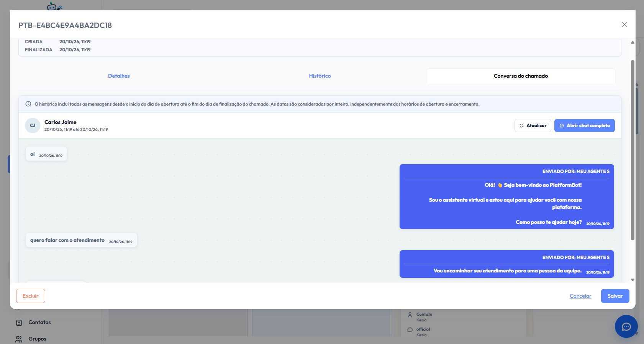Click the chat icon beside official
This screenshot has height=344, width=644.
coord(410,329)
